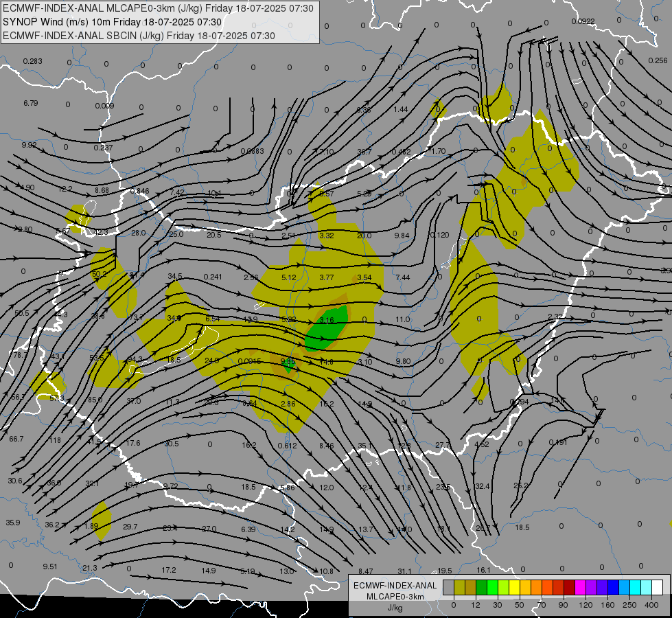Viewport: 672px width, 618px height.
Task: Click the map value '32.4'
Action: click(482, 486)
